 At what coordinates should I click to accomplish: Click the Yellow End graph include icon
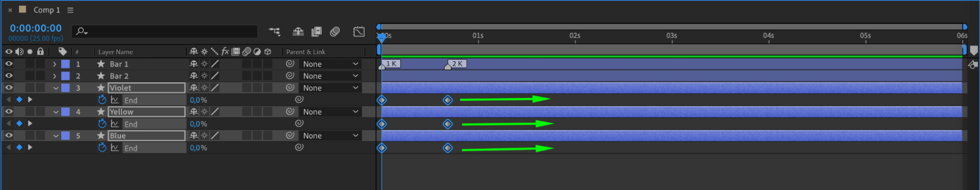[x=115, y=124]
